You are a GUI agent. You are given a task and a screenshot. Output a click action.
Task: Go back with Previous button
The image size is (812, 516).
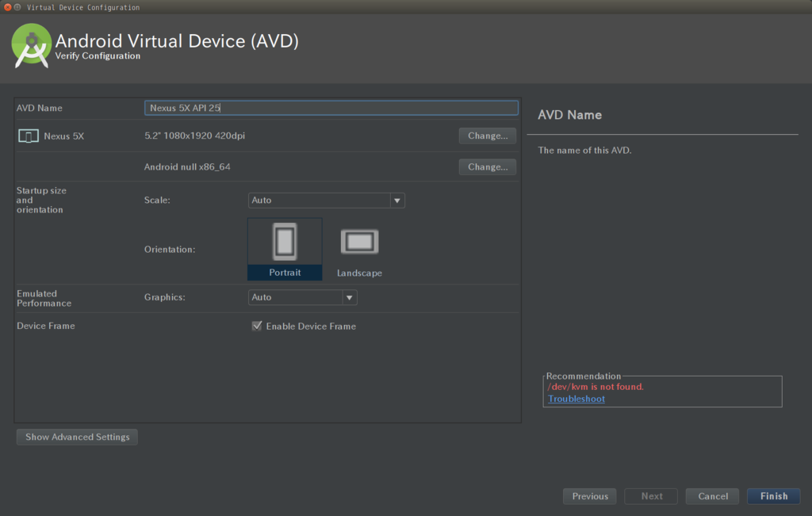tap(590, 496)
